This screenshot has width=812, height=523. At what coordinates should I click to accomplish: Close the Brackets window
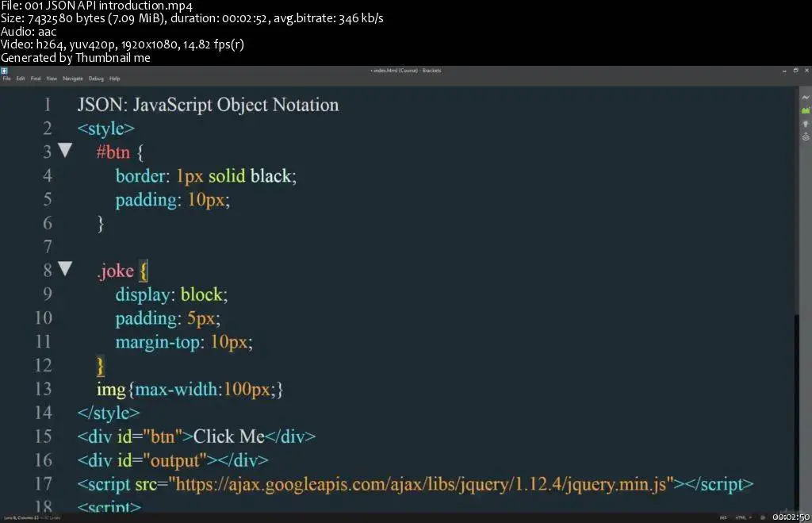pyautogui.click(x=806, y=71)
